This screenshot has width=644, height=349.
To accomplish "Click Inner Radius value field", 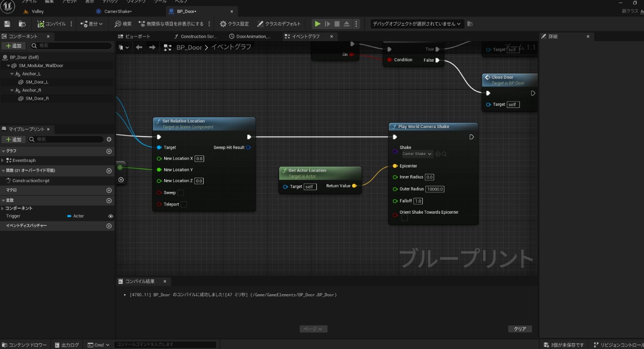I will click(430, 177).
